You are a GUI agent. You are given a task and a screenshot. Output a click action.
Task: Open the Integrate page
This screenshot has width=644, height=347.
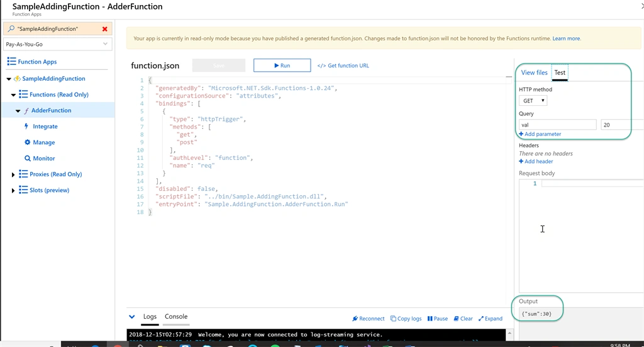click(x=45, y=126)
